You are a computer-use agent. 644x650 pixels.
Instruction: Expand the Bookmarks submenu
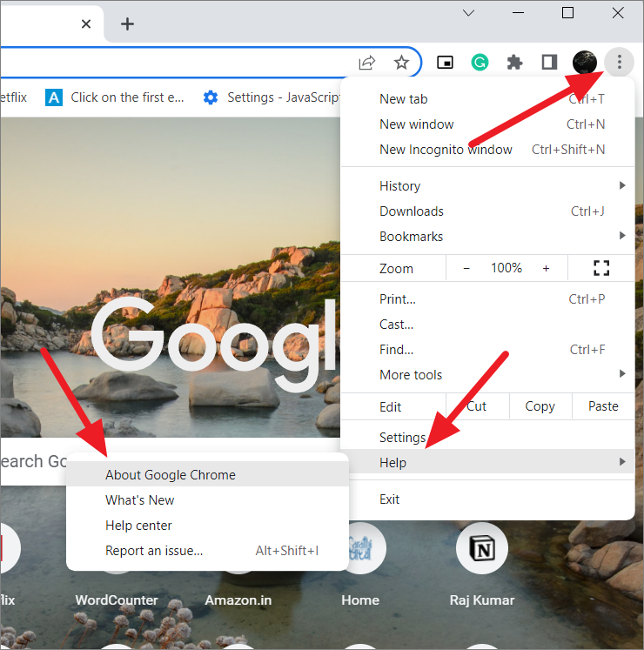487,237
